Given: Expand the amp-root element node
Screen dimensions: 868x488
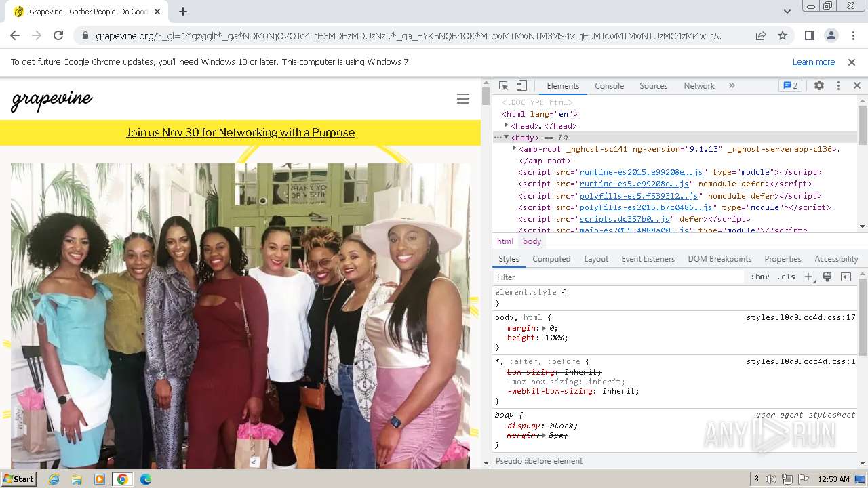Looking at the screenshot, I should [x=514, y=148].
